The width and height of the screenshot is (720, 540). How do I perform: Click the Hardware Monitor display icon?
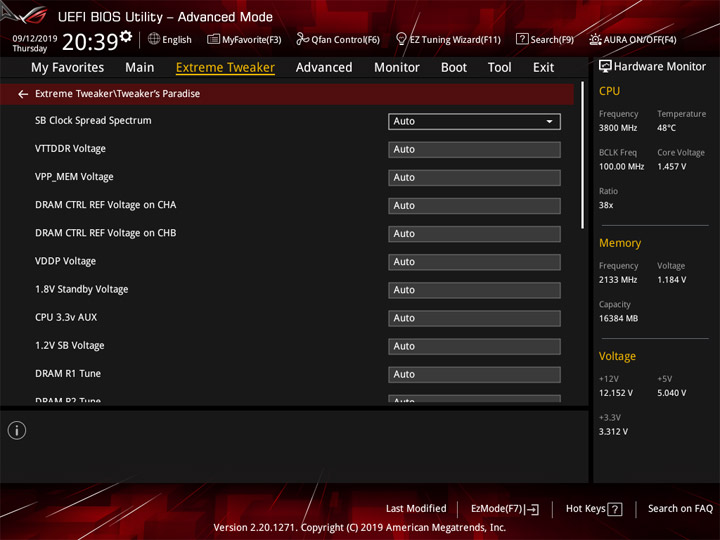pyautogui.click(x=605, y=67)
